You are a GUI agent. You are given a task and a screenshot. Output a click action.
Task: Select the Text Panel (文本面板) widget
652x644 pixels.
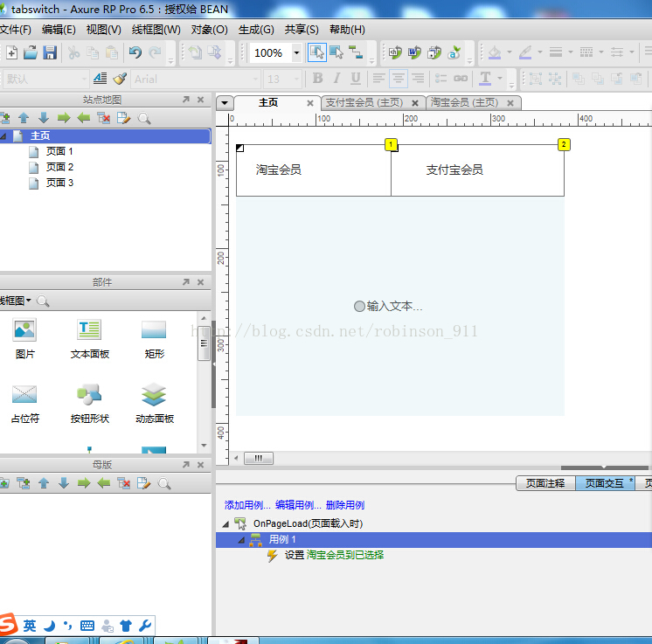point(89,339)
